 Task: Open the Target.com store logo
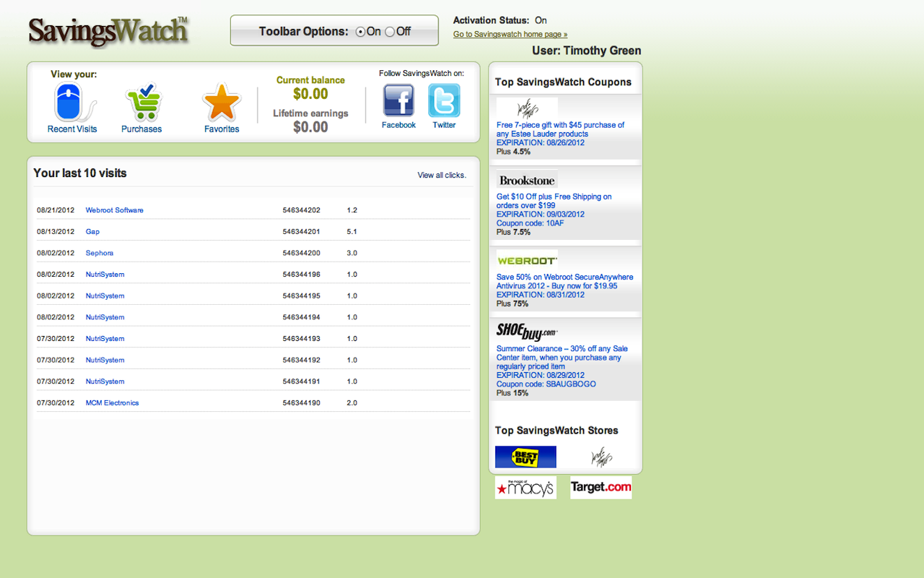click(601, 488)
